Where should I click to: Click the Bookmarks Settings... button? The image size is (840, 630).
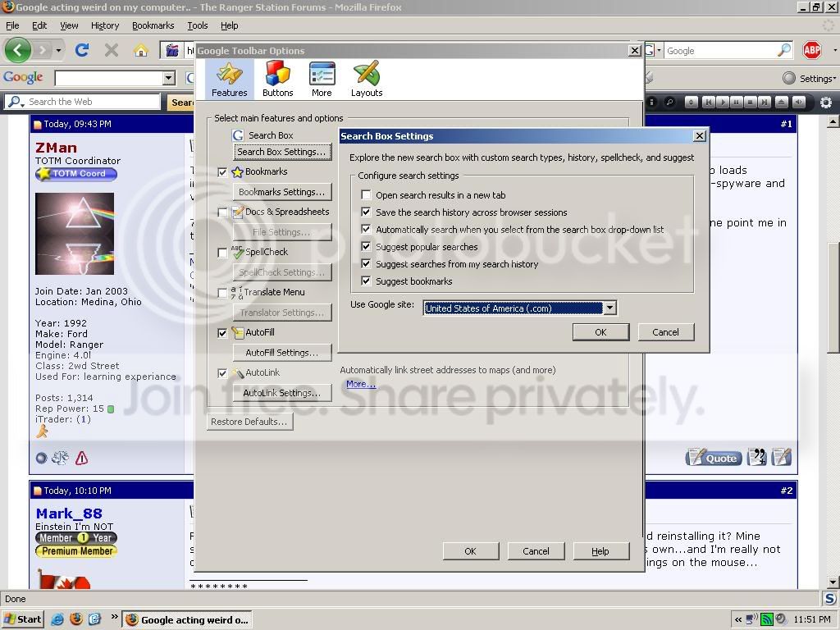(x=282, y=192)
